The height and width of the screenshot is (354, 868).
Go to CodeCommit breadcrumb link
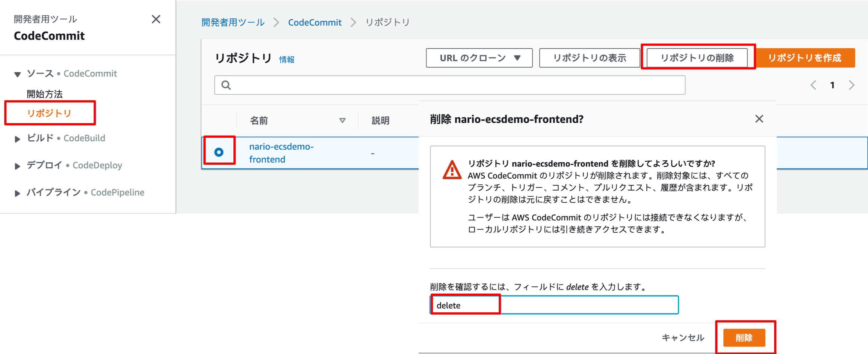point(315,22)
